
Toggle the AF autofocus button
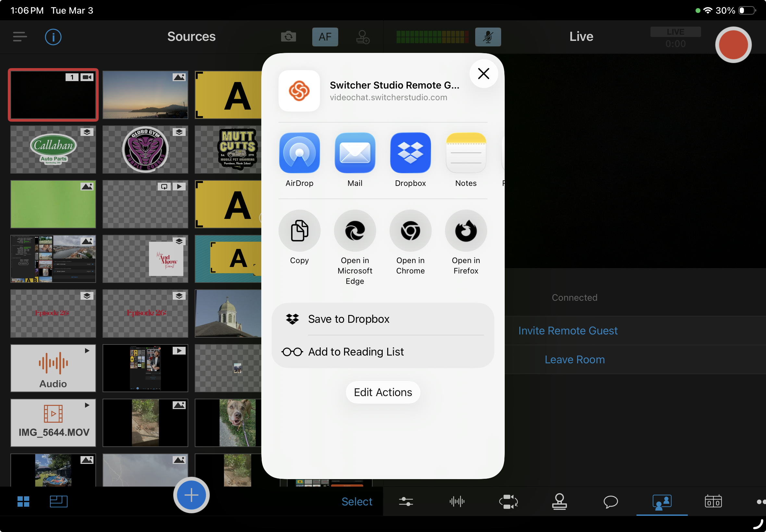click(x=325, y=37)
